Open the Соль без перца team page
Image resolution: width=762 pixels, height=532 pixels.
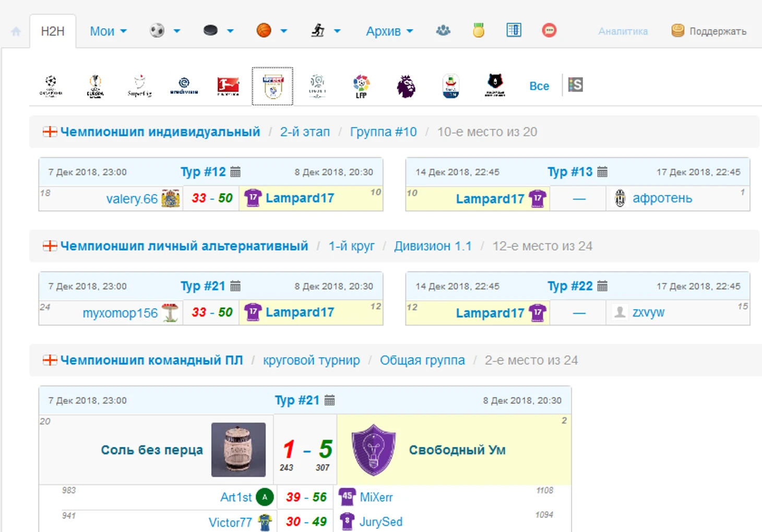coord(152,450)
